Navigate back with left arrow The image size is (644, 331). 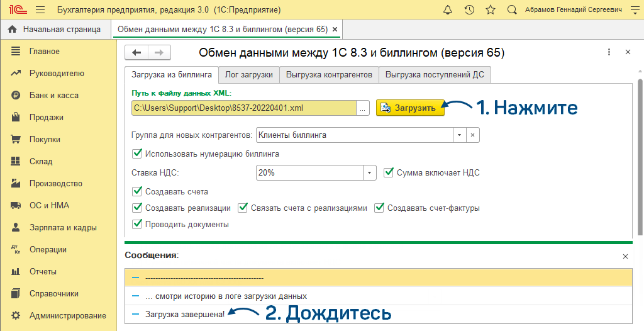136,52
